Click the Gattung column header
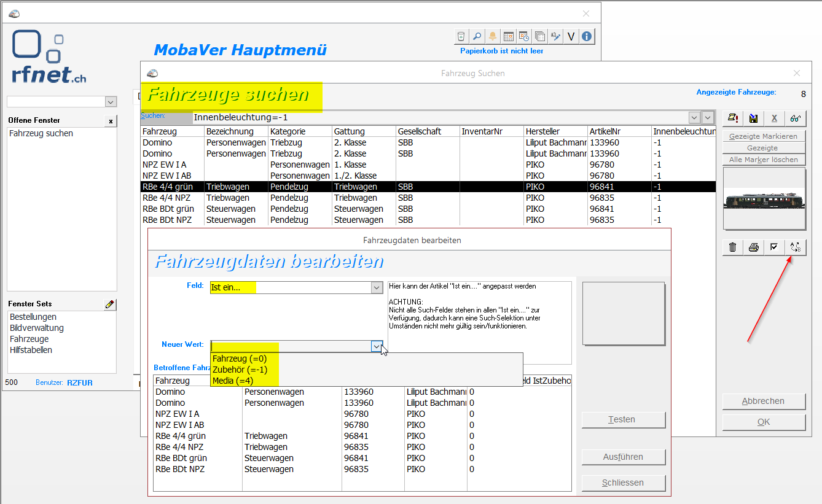The image size is (822, 504). (364, 131)
